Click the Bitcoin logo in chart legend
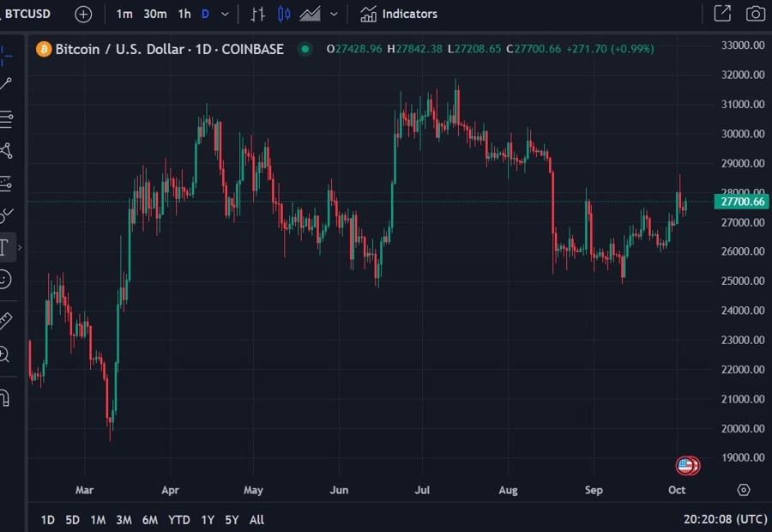This screenshot has height=532, width=772. pos(44,49)
